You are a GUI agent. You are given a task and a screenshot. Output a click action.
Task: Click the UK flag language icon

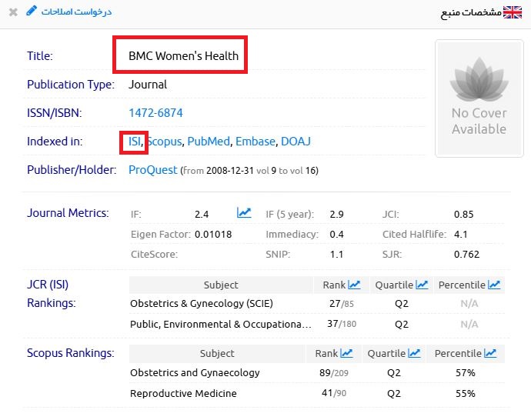click(513, 12)
